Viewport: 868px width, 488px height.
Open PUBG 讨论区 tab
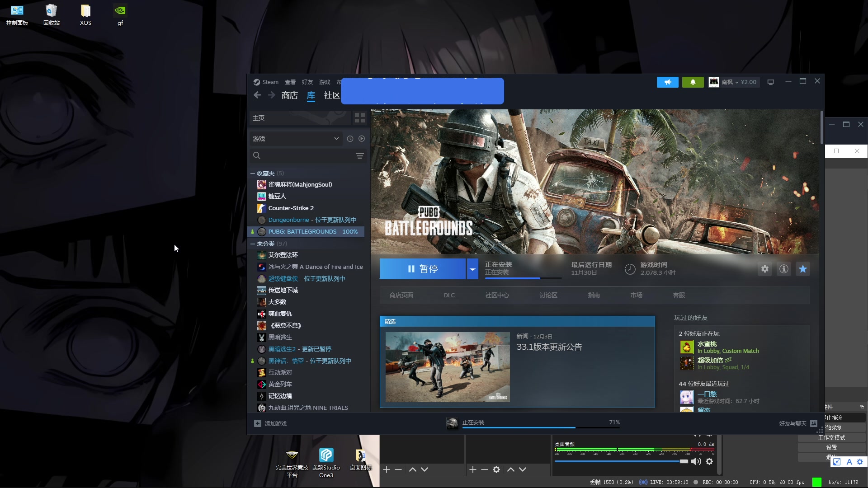(548, 296)
